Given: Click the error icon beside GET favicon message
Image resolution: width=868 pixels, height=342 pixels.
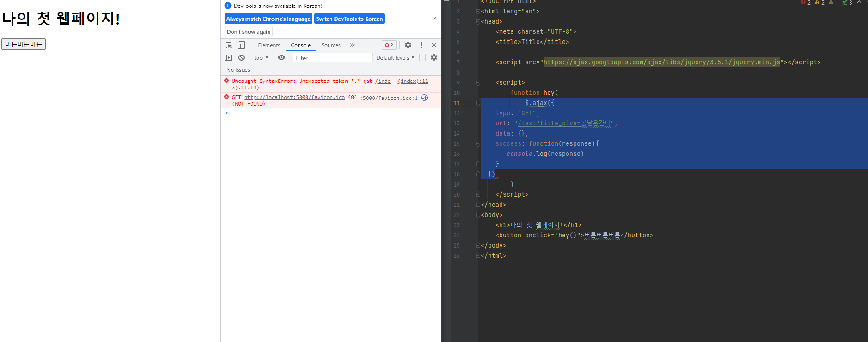Looking at the screenshot, I should [226, 97].
